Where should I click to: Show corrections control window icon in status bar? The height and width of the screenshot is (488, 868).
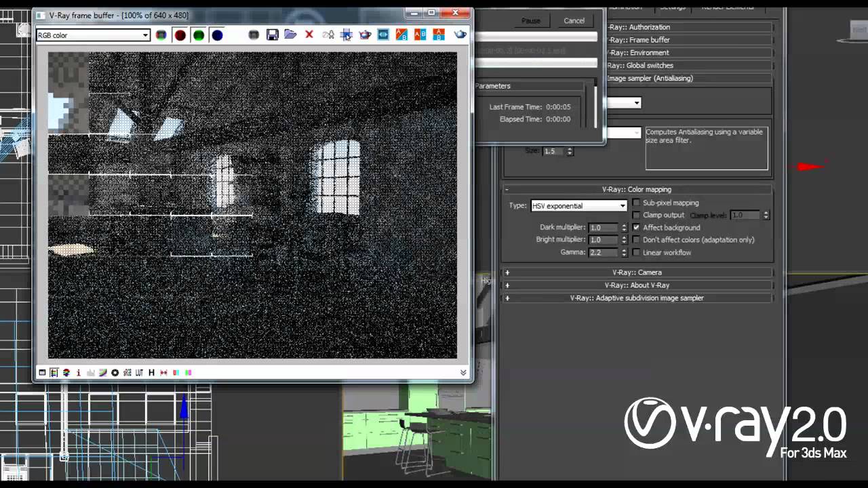[42, 373]
